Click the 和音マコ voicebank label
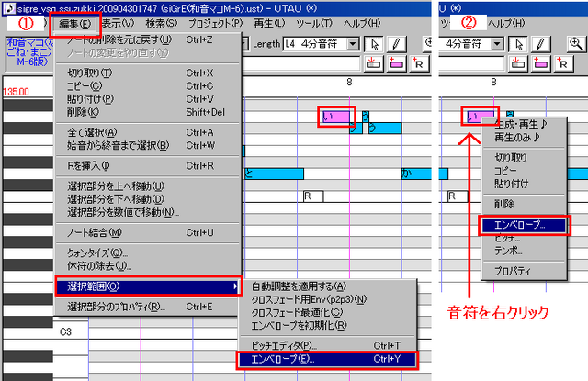The height and width of the screenshot is (381, 588). (x=30, y=52)
